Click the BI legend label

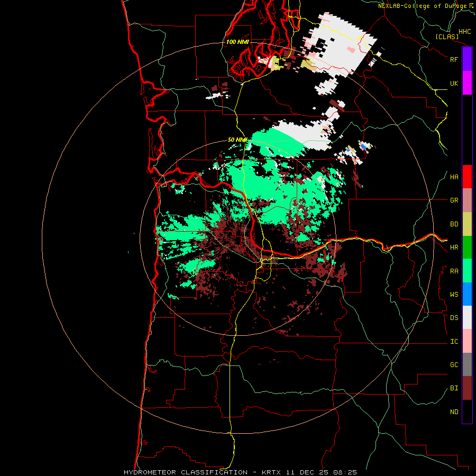point(454,388)
